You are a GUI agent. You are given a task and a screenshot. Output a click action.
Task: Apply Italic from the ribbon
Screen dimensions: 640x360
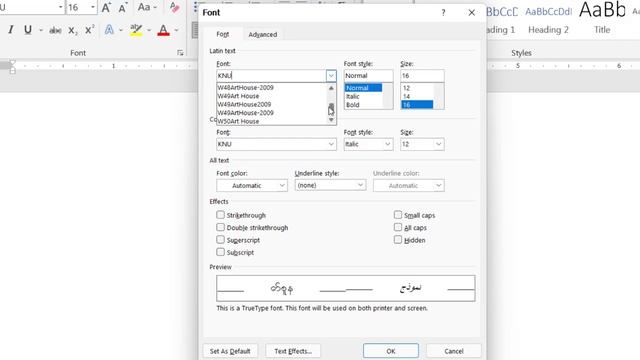11,30
